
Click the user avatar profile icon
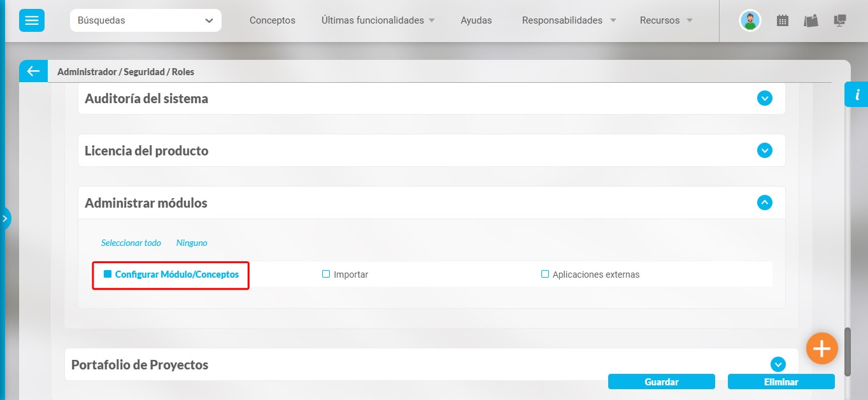pyautogui.click(x=750, y=20)
